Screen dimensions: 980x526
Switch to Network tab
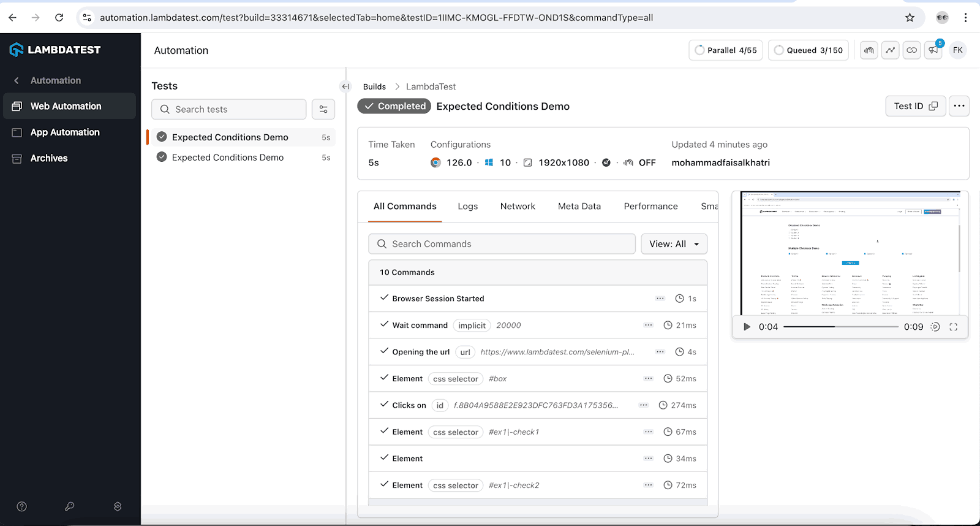click(x=518, y=207)
